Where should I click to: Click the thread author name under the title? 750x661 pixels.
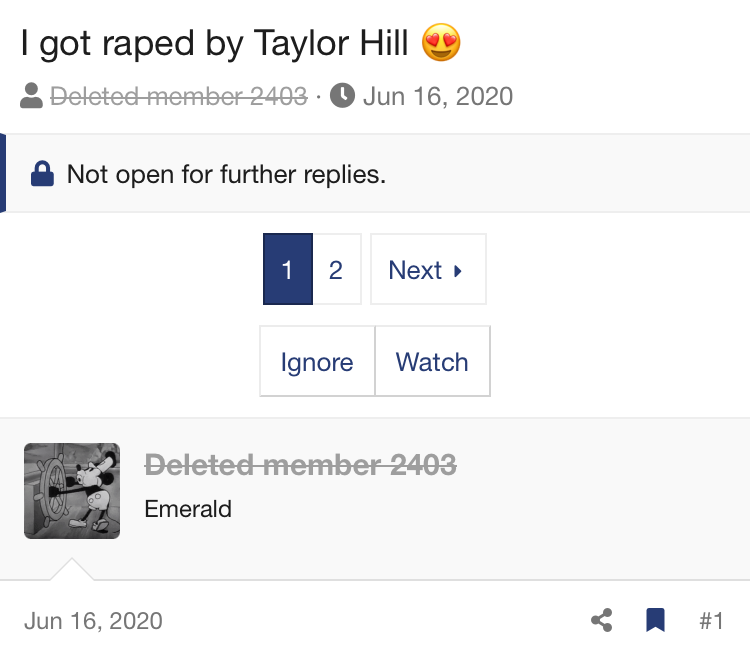pos(178,96)
